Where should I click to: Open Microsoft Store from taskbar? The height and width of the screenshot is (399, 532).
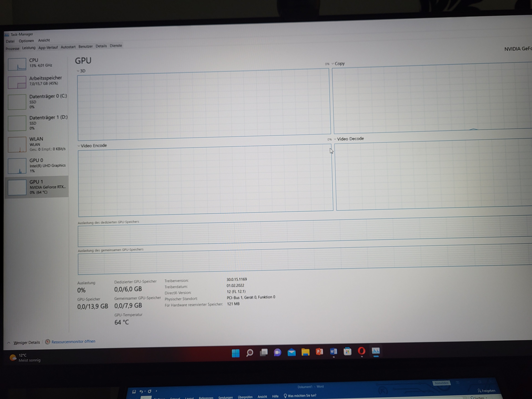[x=347, y=351]
